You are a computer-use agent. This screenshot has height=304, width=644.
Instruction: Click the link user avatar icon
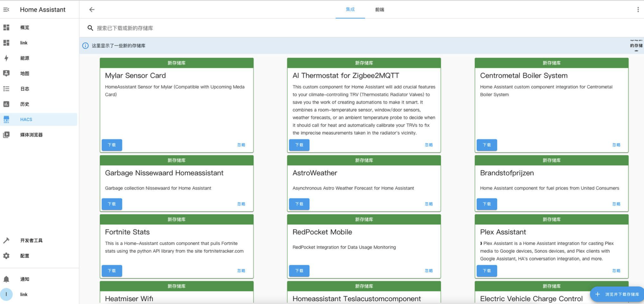(6, 294)
